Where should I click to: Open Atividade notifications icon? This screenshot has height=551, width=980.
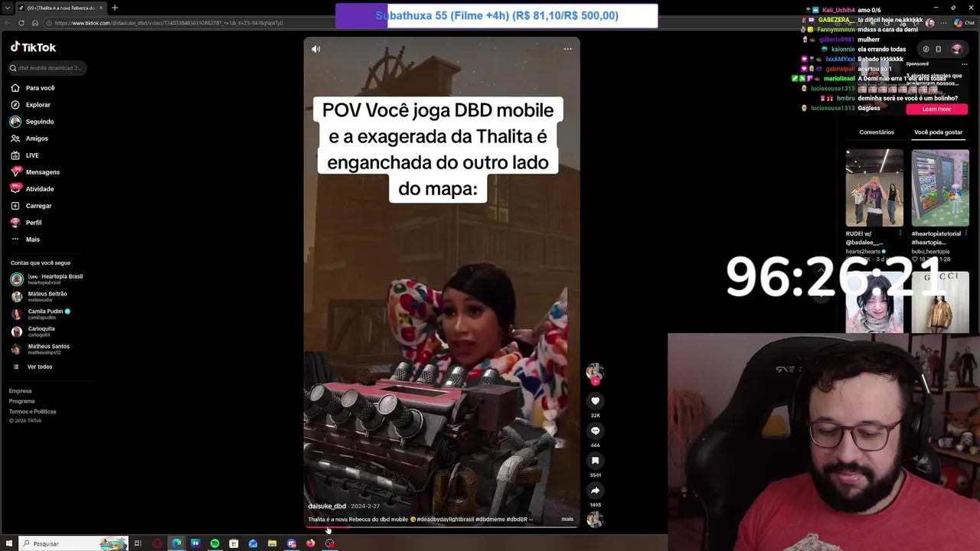(15, 188)
